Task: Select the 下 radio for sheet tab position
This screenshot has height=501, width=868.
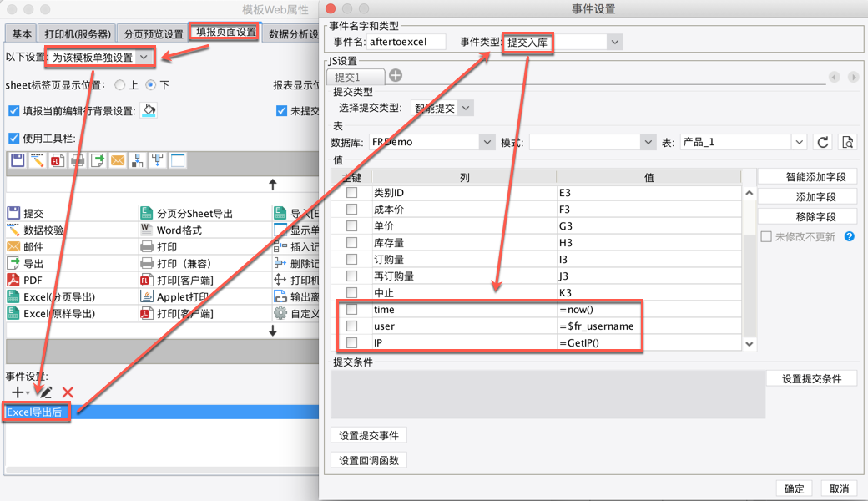Action: pyautogui.click(x=150, y=85)
